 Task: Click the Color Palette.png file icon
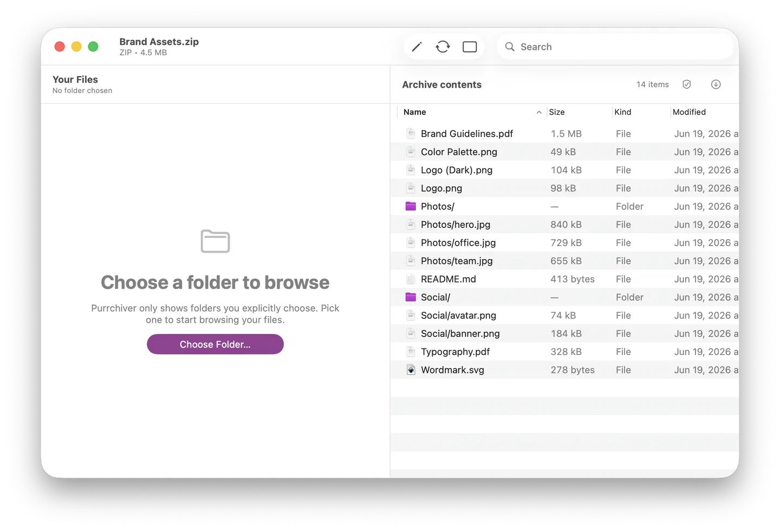[x=411, y=152]
